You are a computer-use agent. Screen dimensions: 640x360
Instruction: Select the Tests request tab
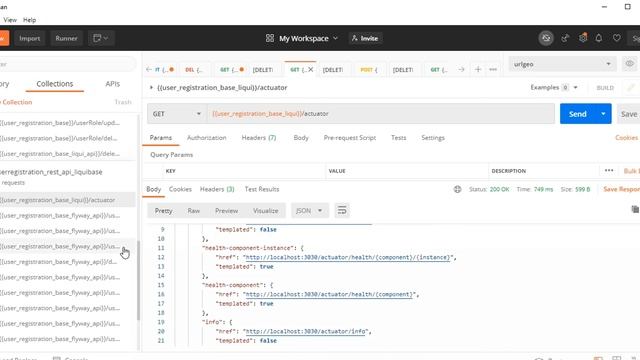[x=398, y=138]
